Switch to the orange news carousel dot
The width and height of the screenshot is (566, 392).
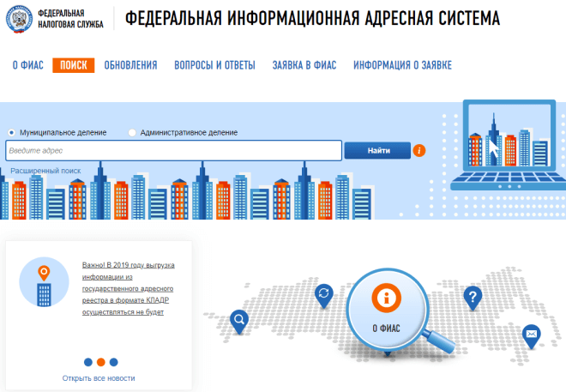click(100, 362)
